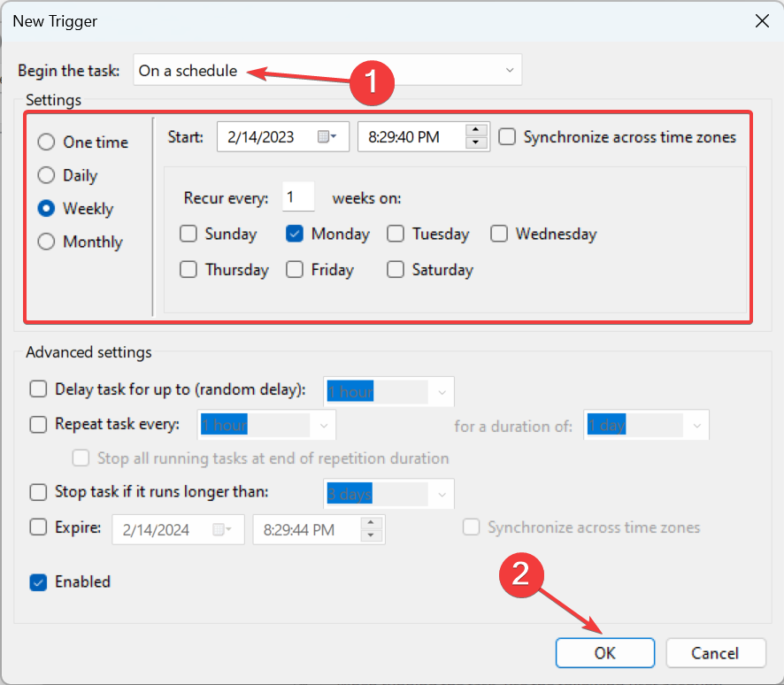This screenshot has width=784, height=685.
Task: Open the Start date calendar picker icon
Action: click(327, 136)
